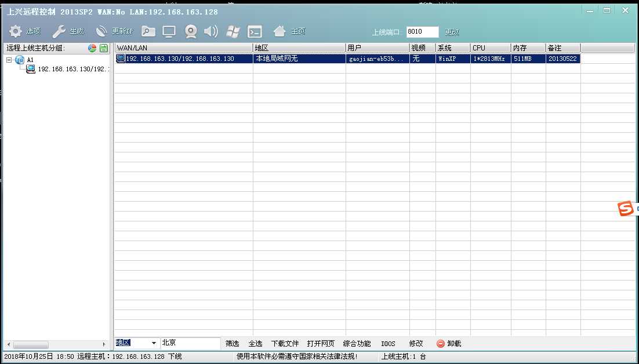The image size is (639, 364).
Task: Open the 综合功能 menu button
Action: (357, 344)
